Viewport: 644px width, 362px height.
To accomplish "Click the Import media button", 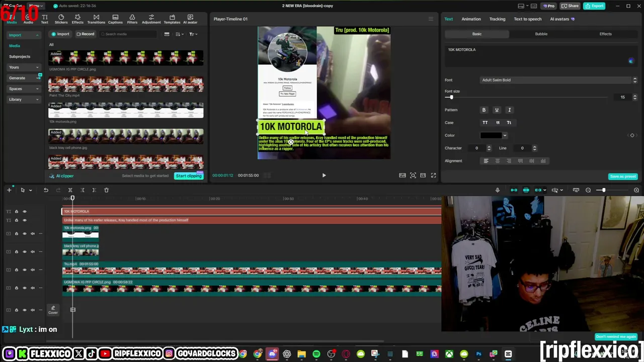I will click(60, 34).
